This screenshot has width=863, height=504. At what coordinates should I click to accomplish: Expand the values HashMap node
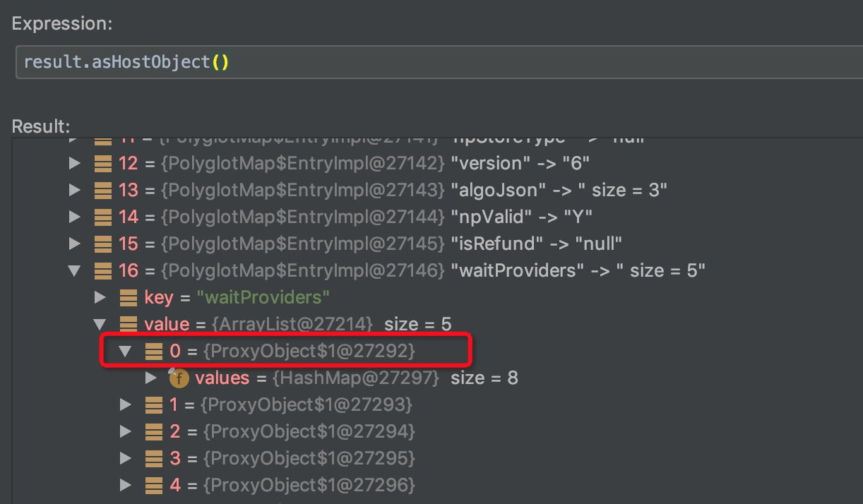click(x=151, y=378)
